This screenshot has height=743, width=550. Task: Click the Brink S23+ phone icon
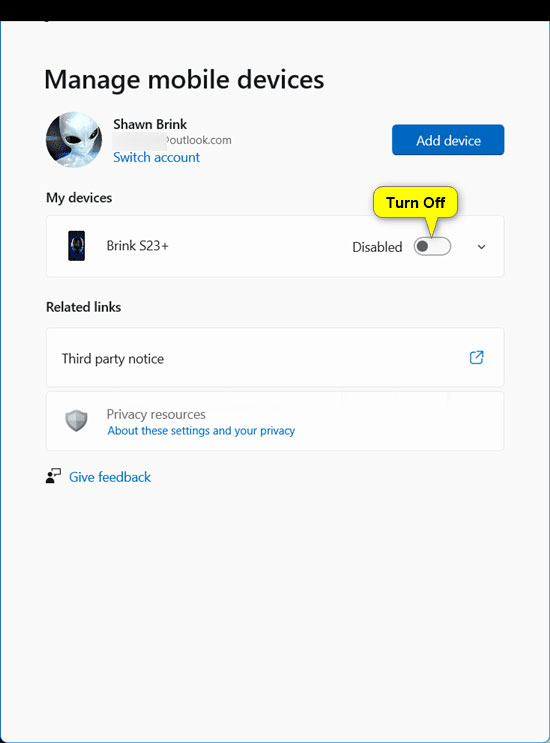point(76,246)
